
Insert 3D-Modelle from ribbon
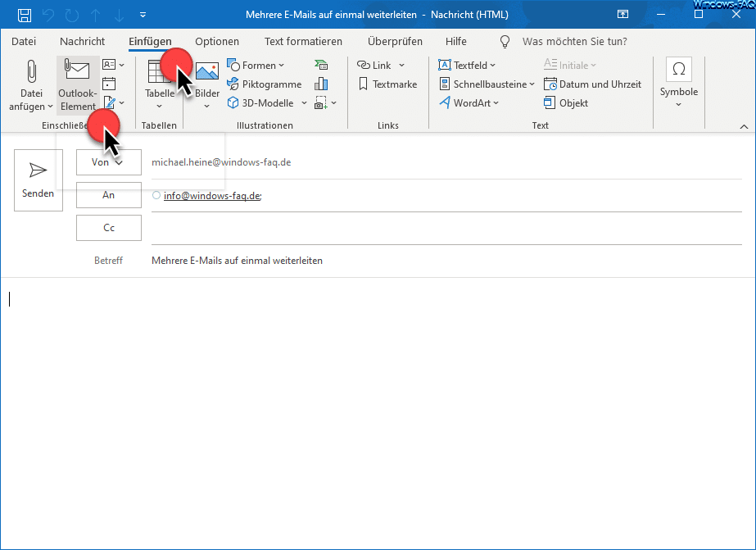pyautogui.click(x=260, y=102)
